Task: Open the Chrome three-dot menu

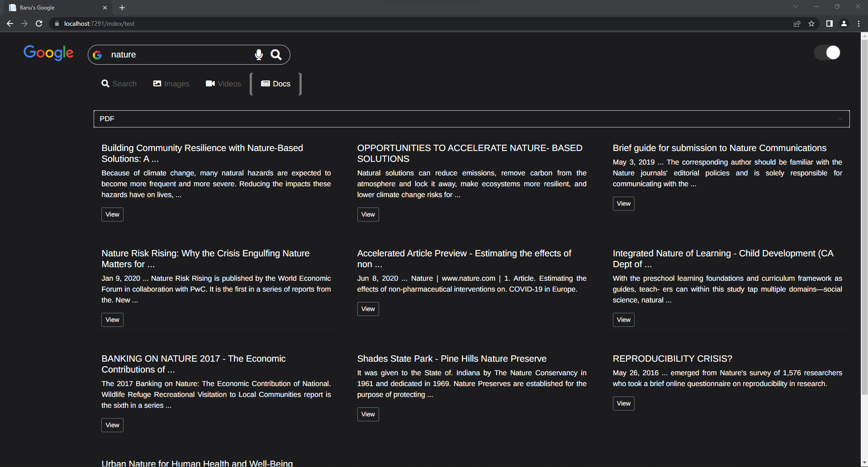Action: tap(859, 24)
